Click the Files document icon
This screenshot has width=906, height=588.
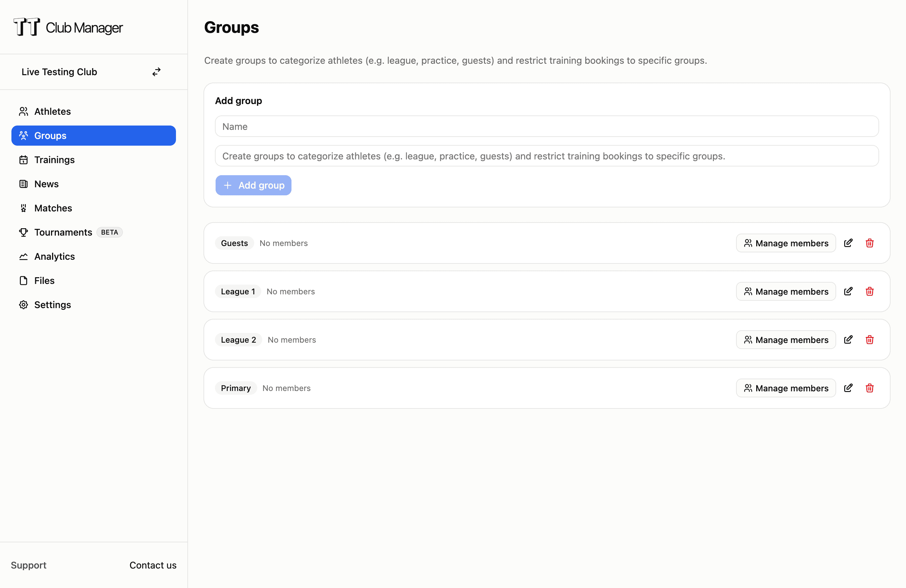(24, 281)
